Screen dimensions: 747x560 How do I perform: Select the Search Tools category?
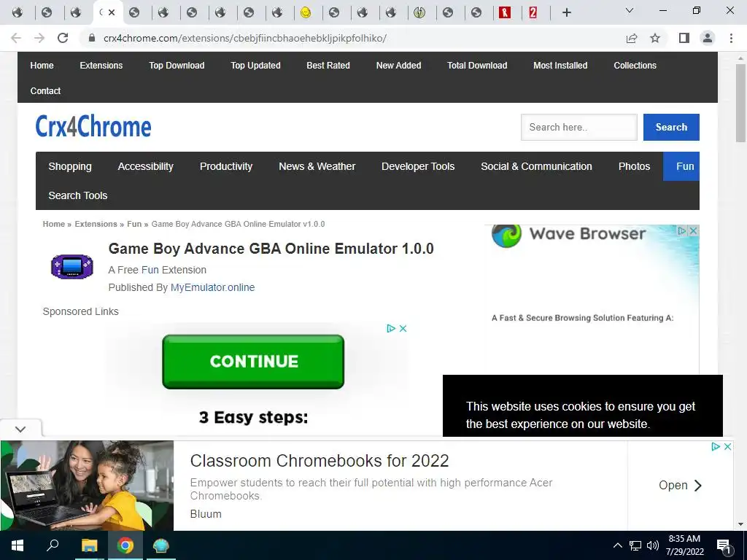77,195
